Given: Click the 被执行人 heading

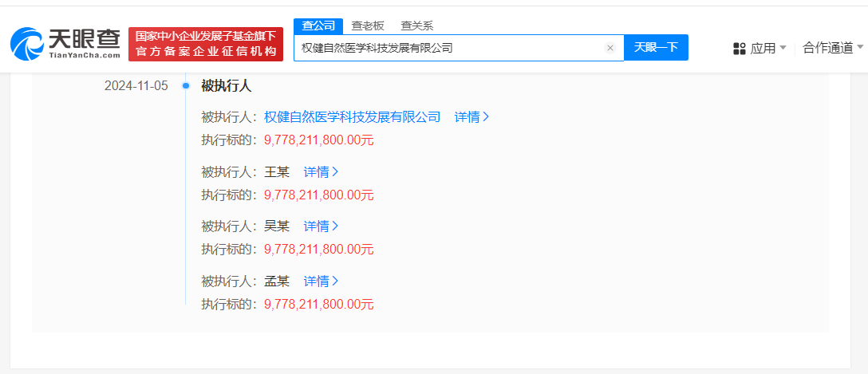Looking at the screenshot, I should click(x=227, y=86).
